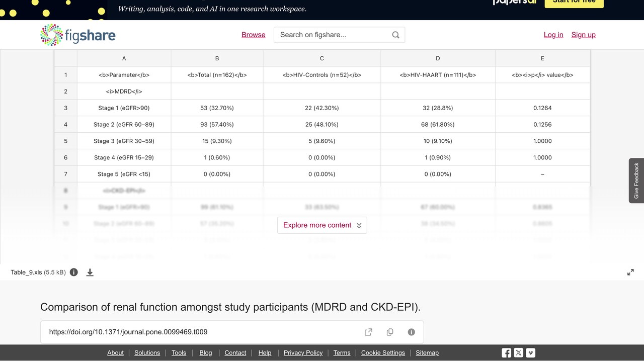Open the Terms footer link
This screenshot has width=644, height=362.
(x=342, y=353)
